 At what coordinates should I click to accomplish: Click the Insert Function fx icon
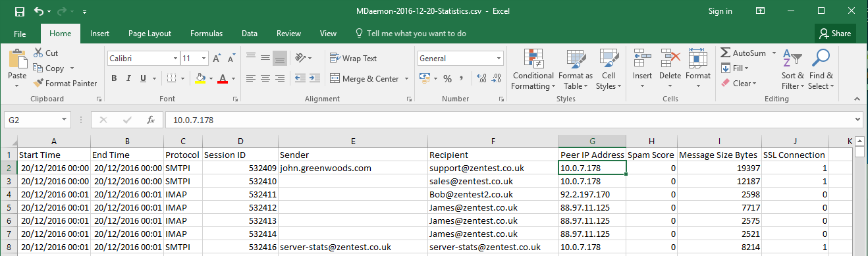click(x=151, y=120)
